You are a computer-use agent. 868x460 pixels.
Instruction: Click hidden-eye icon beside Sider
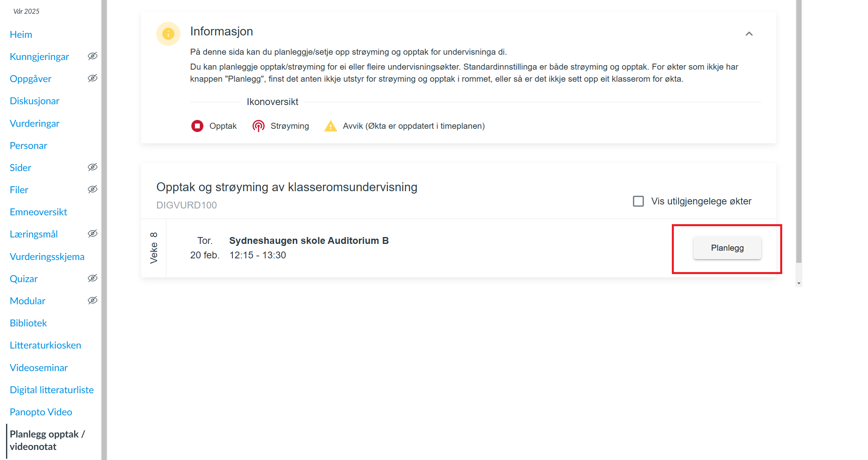click(93, 167)
